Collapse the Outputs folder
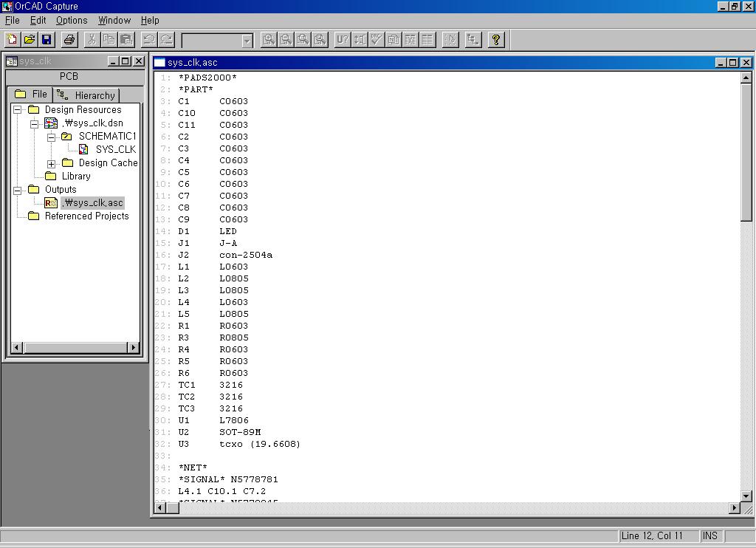This screenshot has height=548, width=756. [x=18, y=191]
